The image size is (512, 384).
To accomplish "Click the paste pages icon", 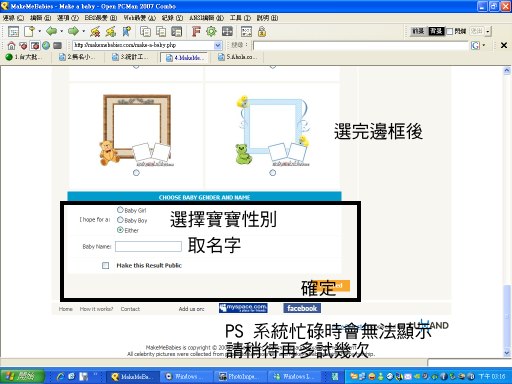I will point(161,32).
